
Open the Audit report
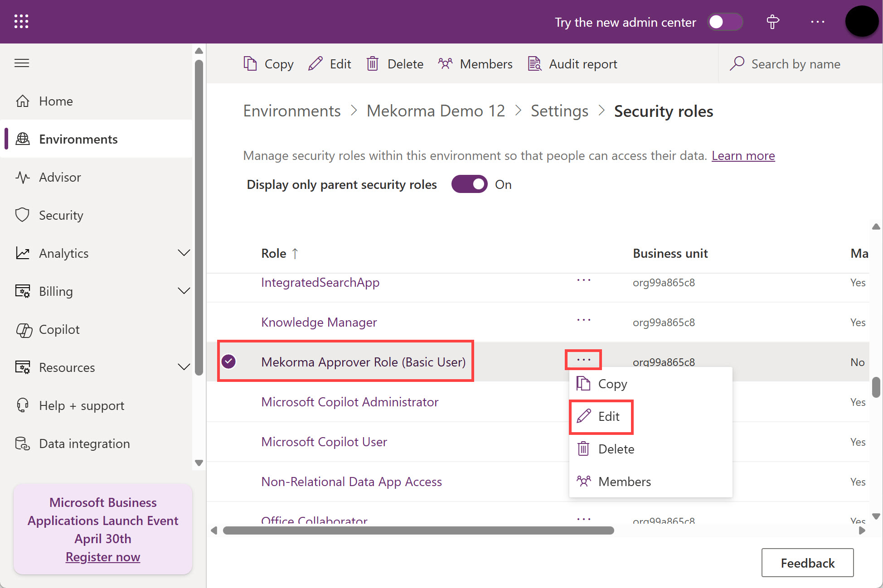[x=572, y=64]
